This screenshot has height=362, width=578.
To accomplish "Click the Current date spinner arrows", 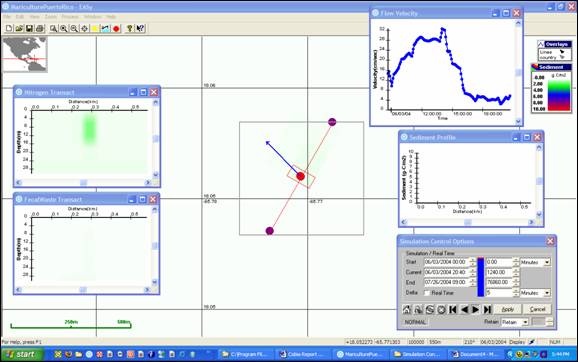I will [473, 272].
